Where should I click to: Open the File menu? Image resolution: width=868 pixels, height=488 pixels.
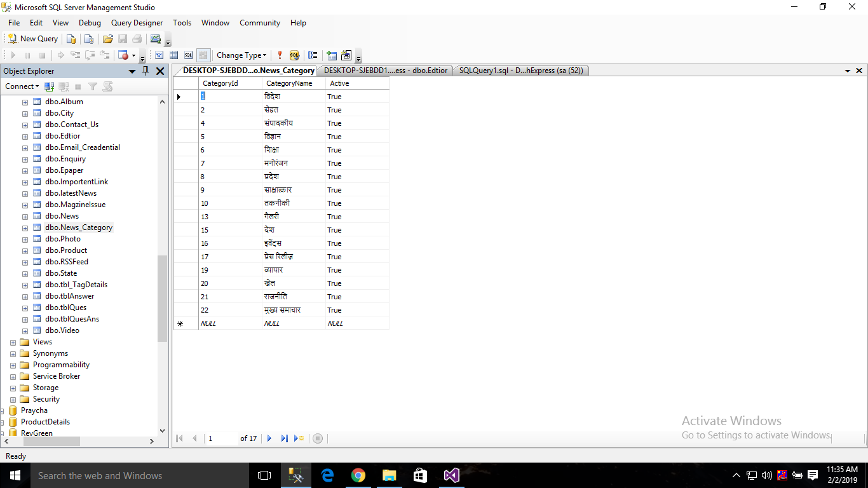point(14,22)
